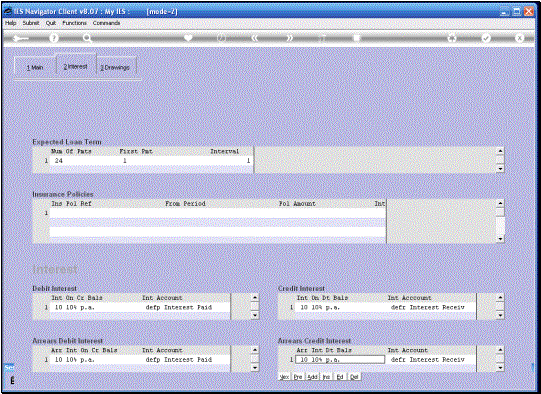The width and height of the screenshot is (541, 394).
Task: Click the white square toolbar icon
Action: [356, 38]
